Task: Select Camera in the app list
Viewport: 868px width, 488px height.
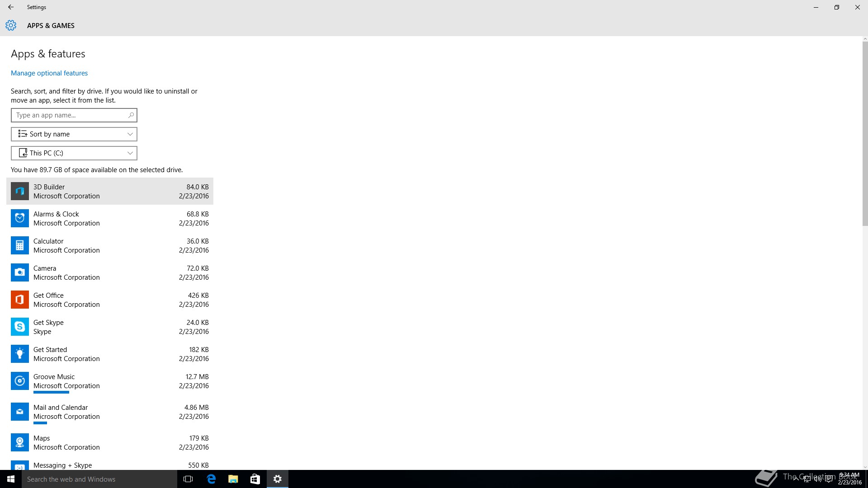Action: tap(110, 272)
